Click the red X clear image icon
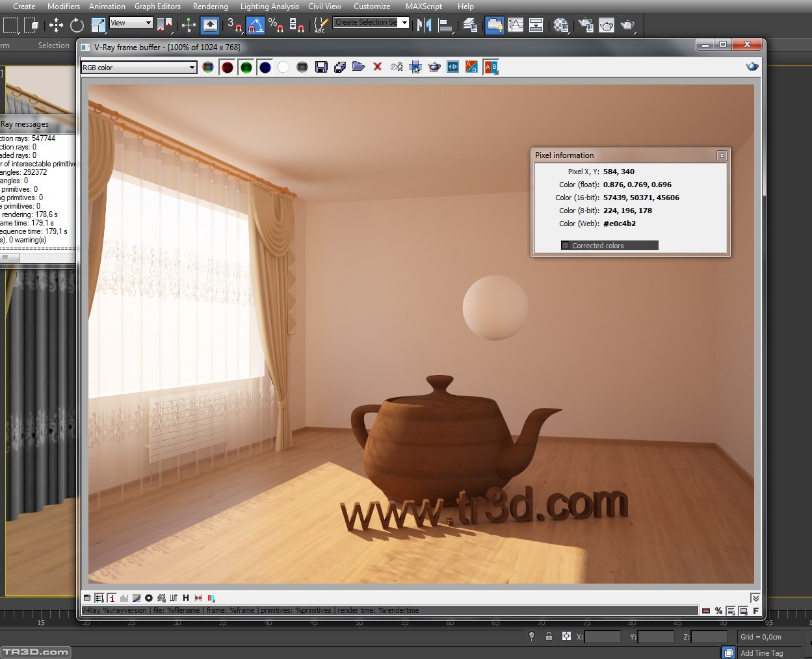 tap(377, 67)
